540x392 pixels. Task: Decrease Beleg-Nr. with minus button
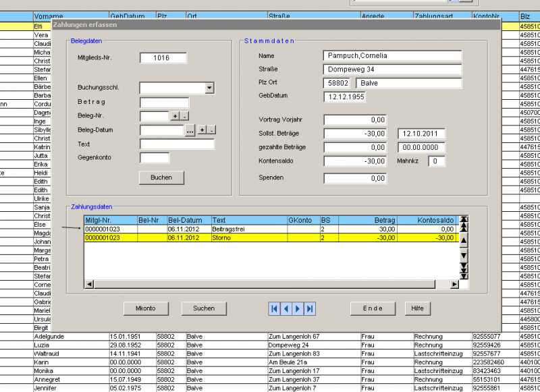pyautogui.click(x=185, y=117)
